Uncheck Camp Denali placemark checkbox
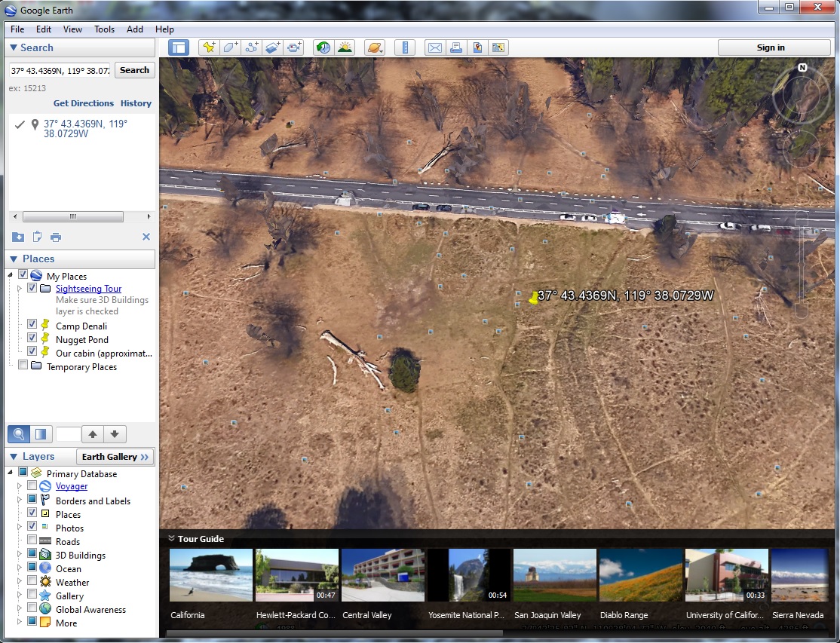 [x=32, y=324]
